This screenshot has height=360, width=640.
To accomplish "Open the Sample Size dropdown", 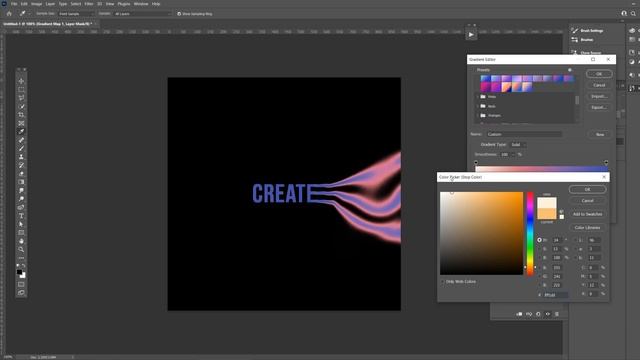I will (x=75, y=14).
